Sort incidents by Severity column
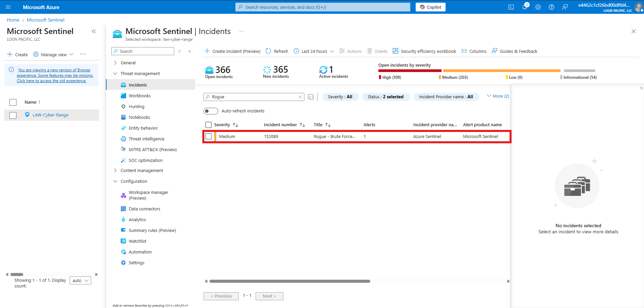Image resolution: width=644 pixels, height=308 pixels. [x=226, y=125]
